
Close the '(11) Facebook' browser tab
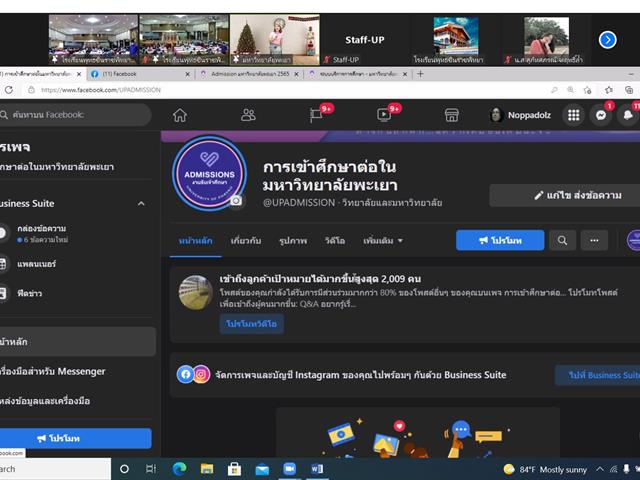187,74
